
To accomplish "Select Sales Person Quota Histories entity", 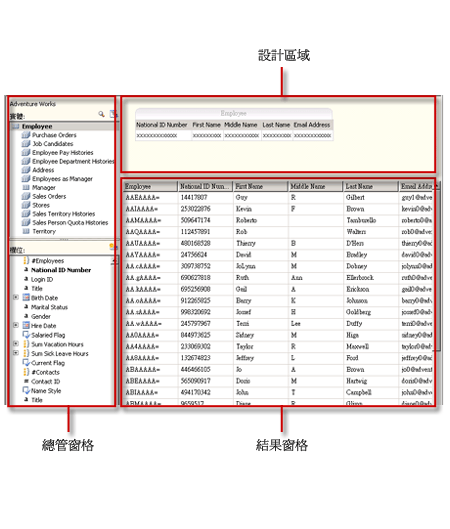I will 70,223.
